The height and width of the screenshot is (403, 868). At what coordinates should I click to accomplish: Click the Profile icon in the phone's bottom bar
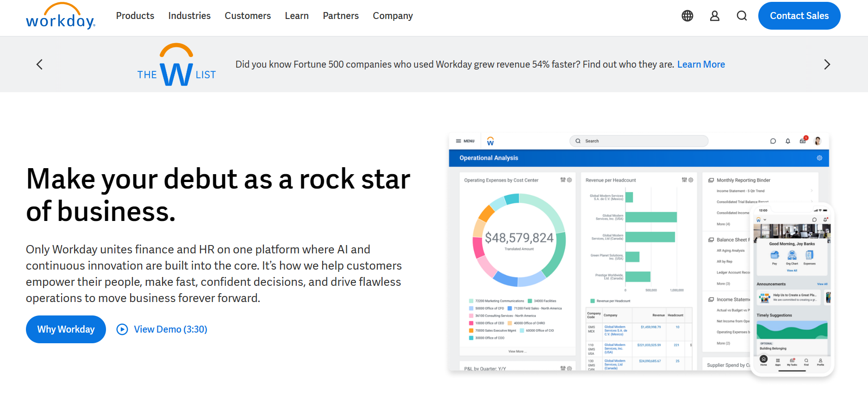(x=821, y=361)
